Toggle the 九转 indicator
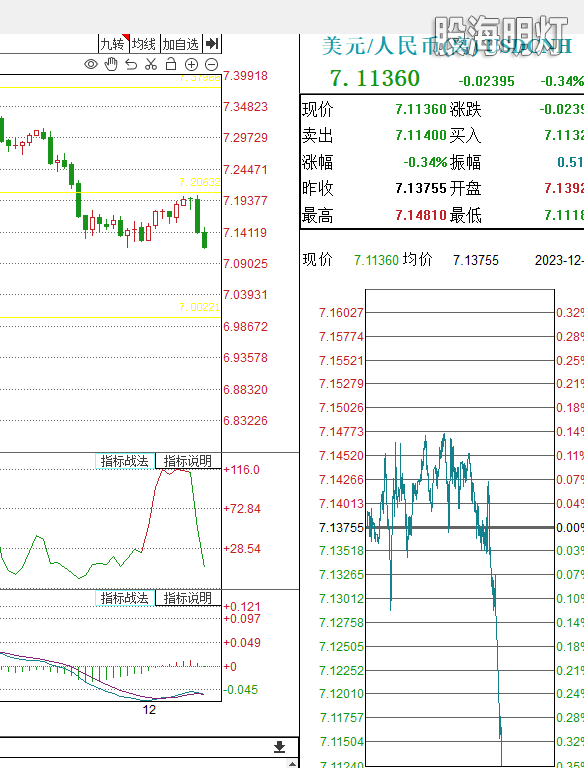Screen dimensions: 584x768 113,44
